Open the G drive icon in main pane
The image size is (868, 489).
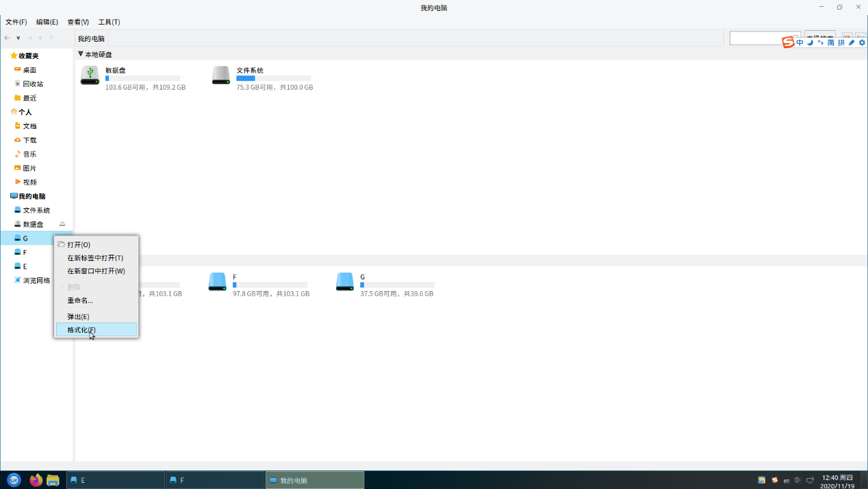(345, 281)
